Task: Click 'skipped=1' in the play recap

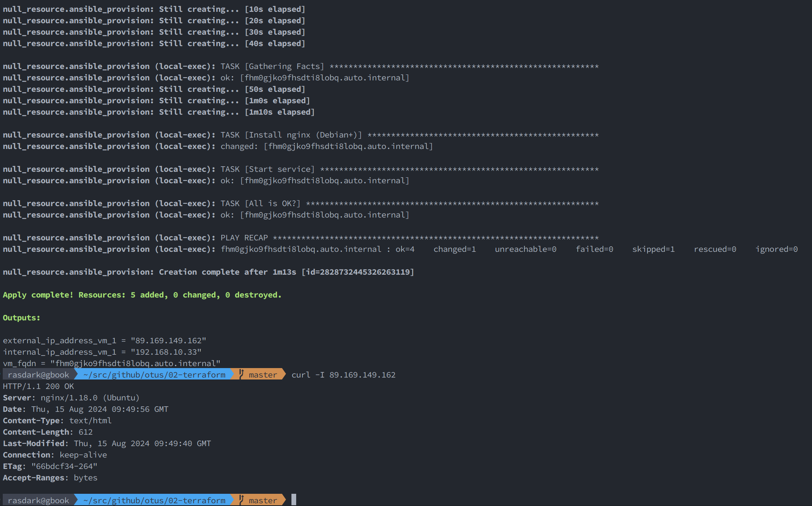Action: 653,249
